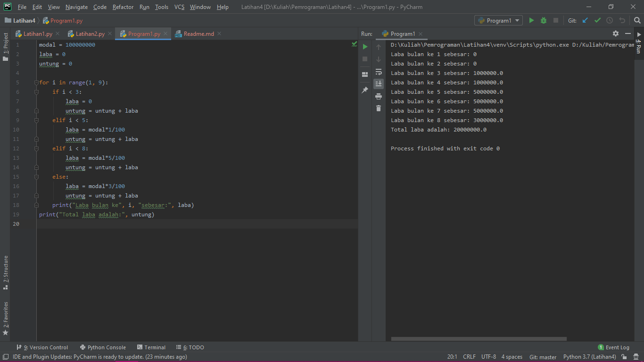644x362 pixels.
Task: Toggle the Structure sidebar panel
Action: 6,269
